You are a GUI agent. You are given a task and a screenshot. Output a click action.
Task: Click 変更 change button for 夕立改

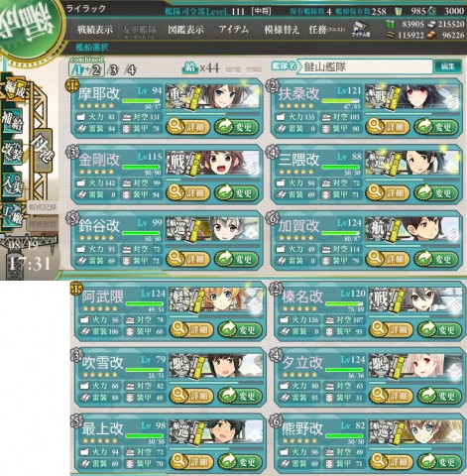(439, 396)
